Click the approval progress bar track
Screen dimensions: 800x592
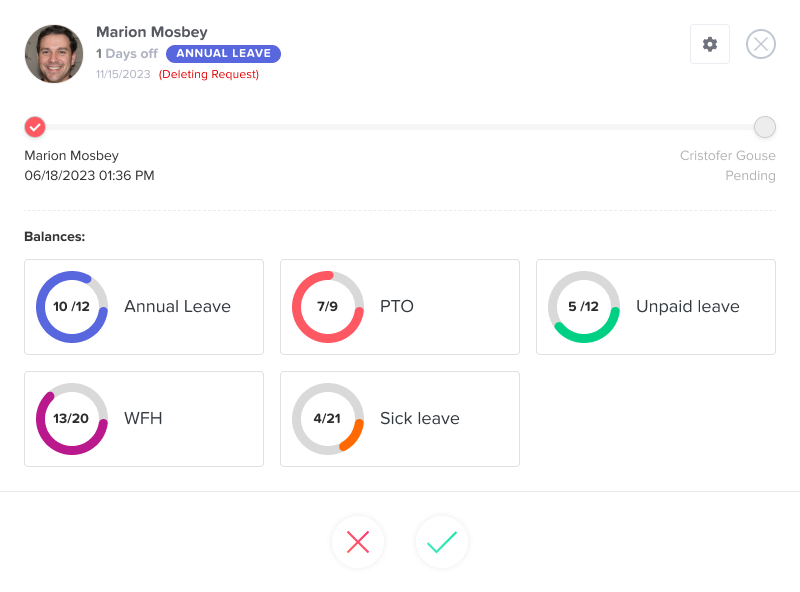pos(400,127)
